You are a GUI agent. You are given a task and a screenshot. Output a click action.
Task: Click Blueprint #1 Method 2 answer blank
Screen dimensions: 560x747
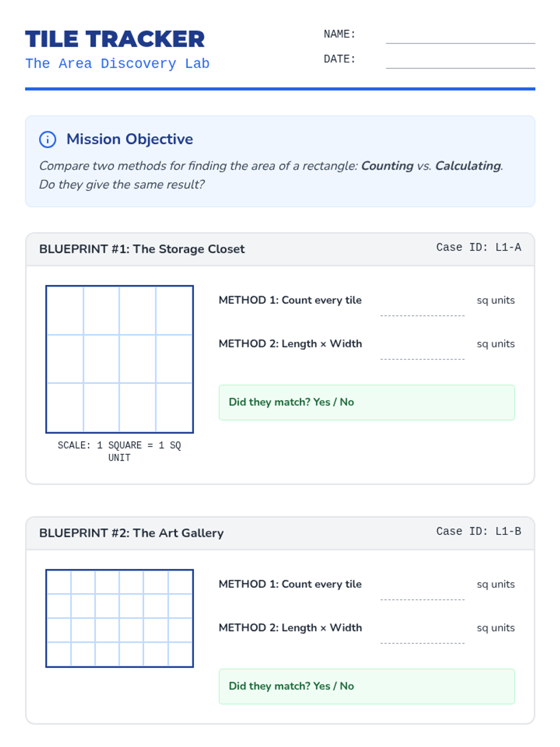(422, 352)
